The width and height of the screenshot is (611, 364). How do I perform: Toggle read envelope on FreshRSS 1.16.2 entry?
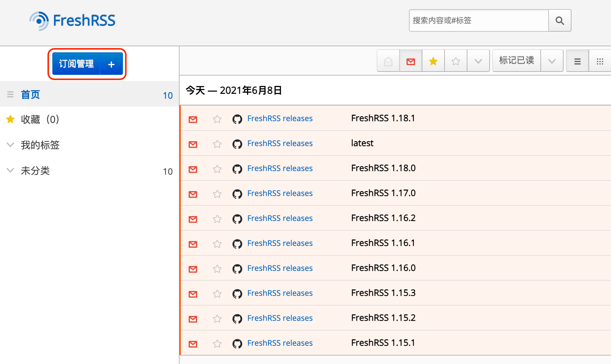[x=193, y=219]
